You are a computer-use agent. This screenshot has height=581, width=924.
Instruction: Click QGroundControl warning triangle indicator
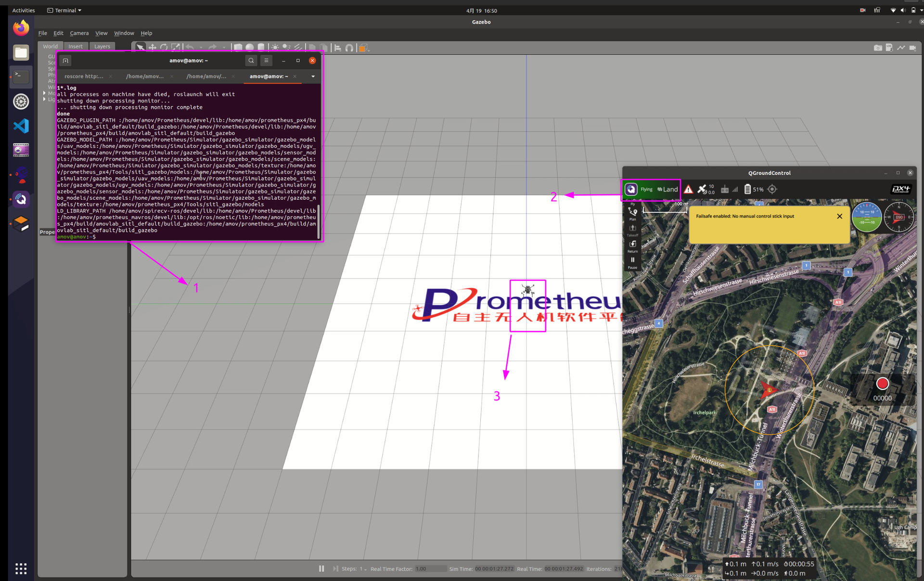(x=689, y=189)
